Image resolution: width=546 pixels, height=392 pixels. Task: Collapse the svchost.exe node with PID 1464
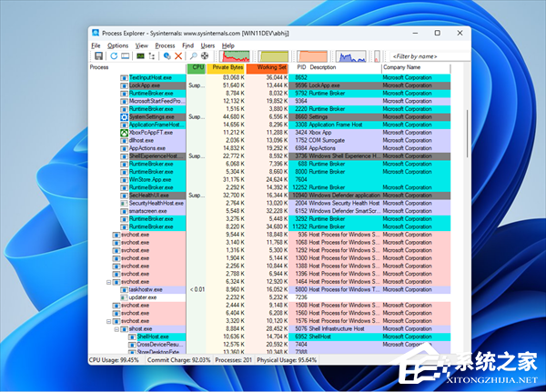coord(108,282)
